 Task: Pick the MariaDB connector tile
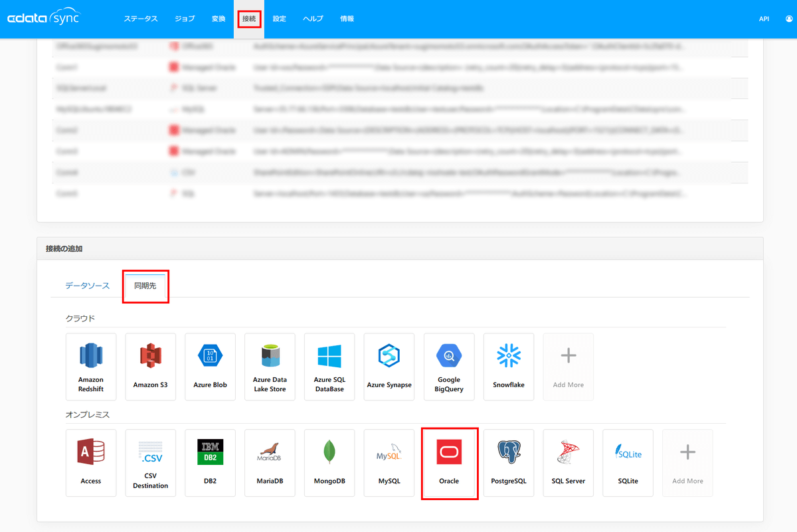click(270, 463)
